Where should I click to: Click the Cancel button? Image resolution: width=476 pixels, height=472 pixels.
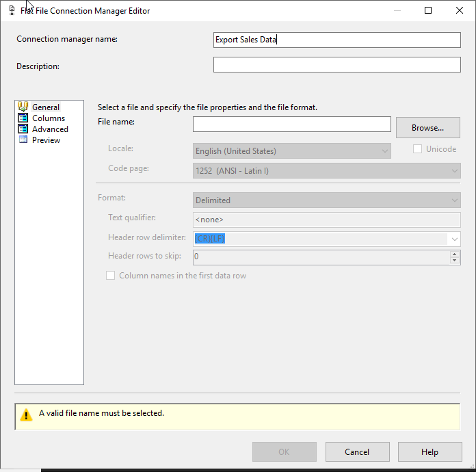[357, 451]
